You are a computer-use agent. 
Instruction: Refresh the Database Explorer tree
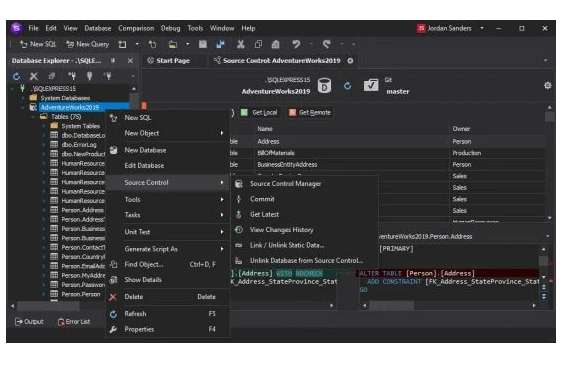click(16, 76)
